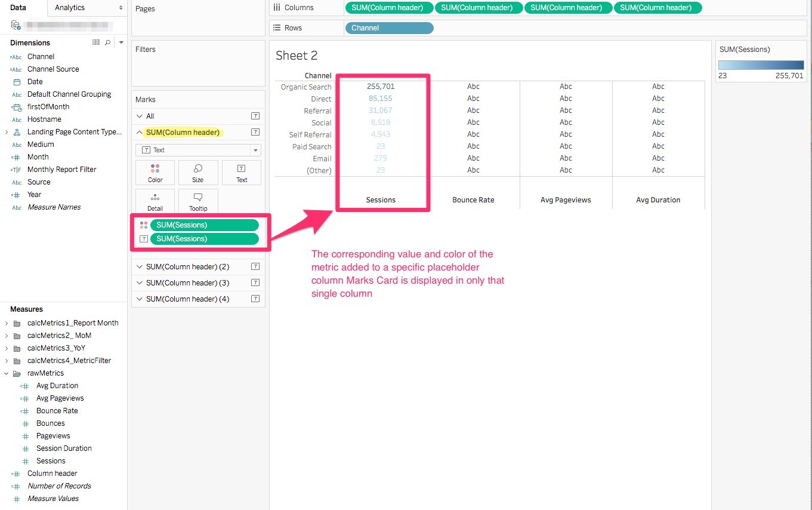Select the Sessions measure in the Measures pane
Screen dimensions: 812x510
point(50,460)
